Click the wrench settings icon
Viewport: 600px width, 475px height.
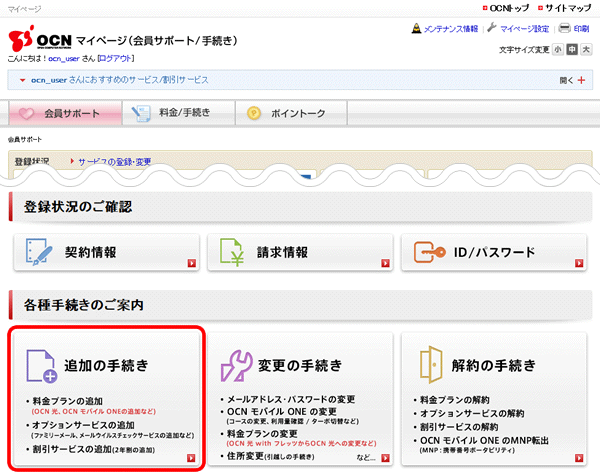point(492,28)
